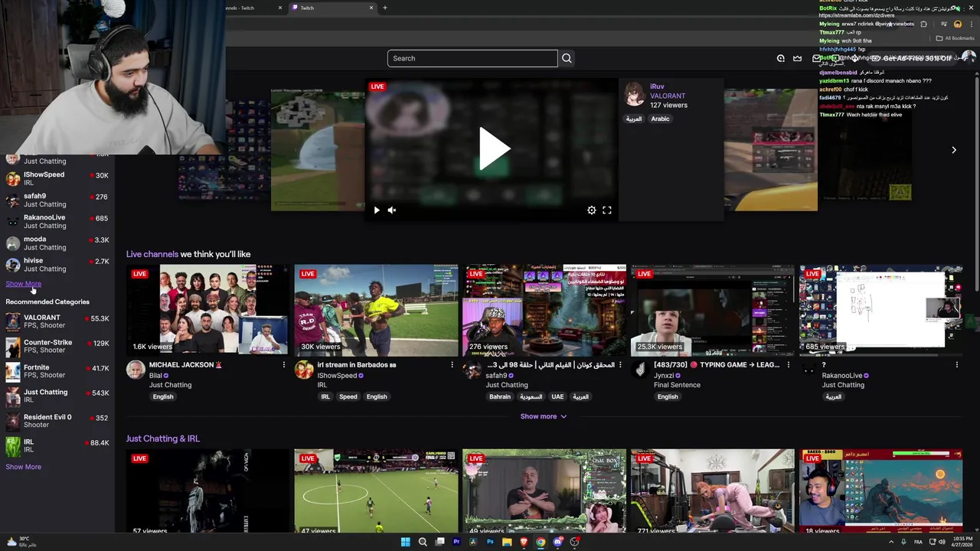Open RakanooLive channel in sidebar
The image size is (980, 551).
(x=57, y=221)
